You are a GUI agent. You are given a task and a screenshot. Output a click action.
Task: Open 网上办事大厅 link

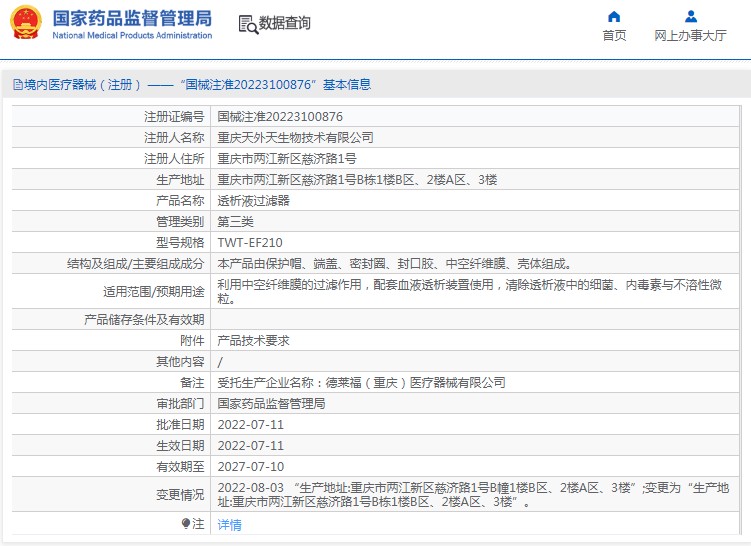tap(691, 35)
